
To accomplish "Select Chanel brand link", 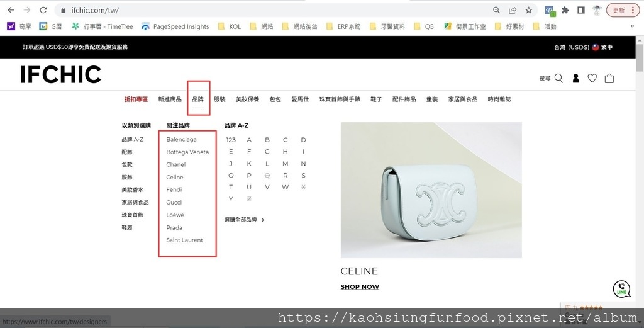I will (176, 164).
